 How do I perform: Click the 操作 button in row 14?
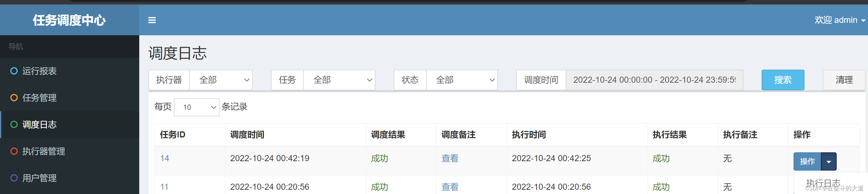click(807, 162)
